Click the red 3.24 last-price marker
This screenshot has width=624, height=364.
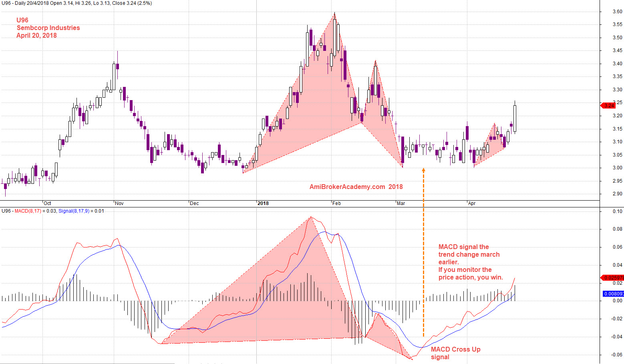[x=608, y=105]
